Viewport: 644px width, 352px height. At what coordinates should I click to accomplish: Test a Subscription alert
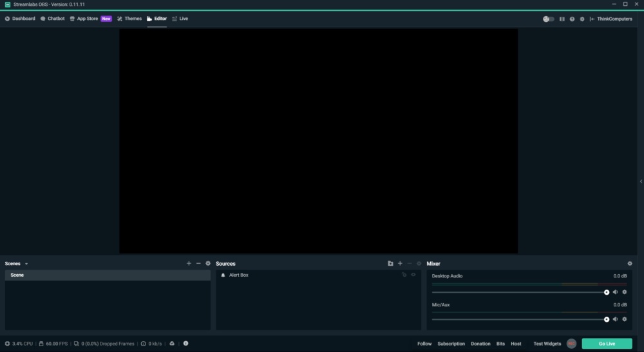coord(451,344)
